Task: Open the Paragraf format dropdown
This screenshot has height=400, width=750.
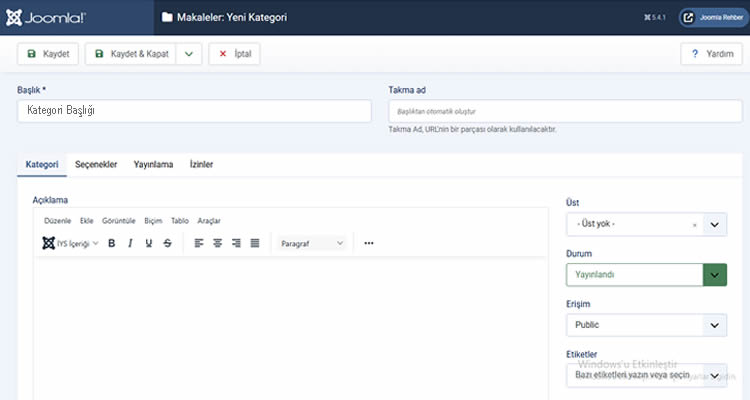Action: click(311, 243)
